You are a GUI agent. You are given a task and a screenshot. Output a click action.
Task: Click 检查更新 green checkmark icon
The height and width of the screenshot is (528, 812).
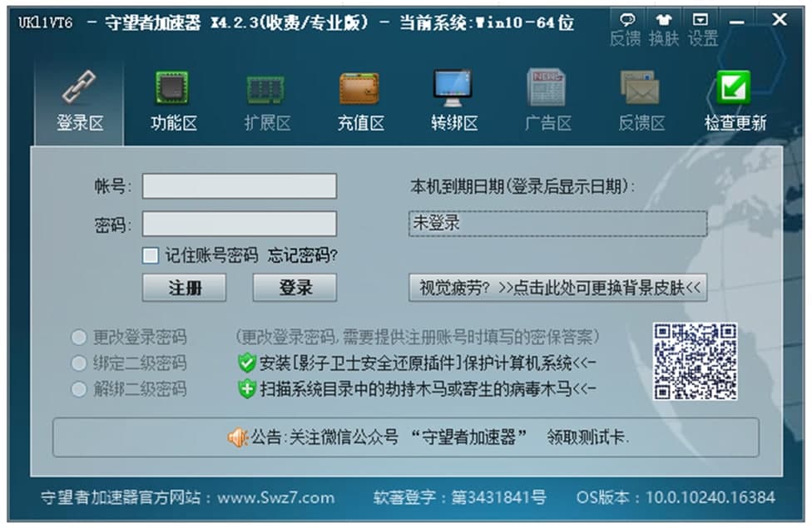[735, 102]
